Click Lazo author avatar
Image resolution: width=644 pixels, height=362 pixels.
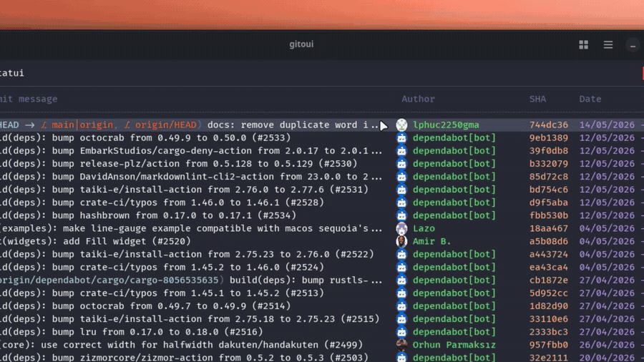[401, 228]
